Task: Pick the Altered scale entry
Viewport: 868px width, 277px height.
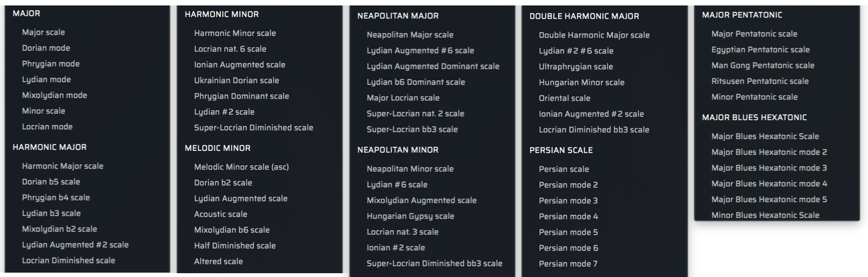Action: [218, 261]
